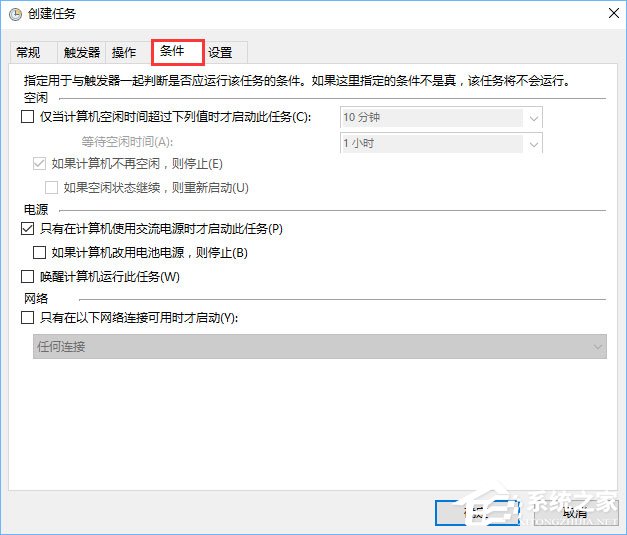Click the clock icon in the title bar

click(x=16, y=14)
